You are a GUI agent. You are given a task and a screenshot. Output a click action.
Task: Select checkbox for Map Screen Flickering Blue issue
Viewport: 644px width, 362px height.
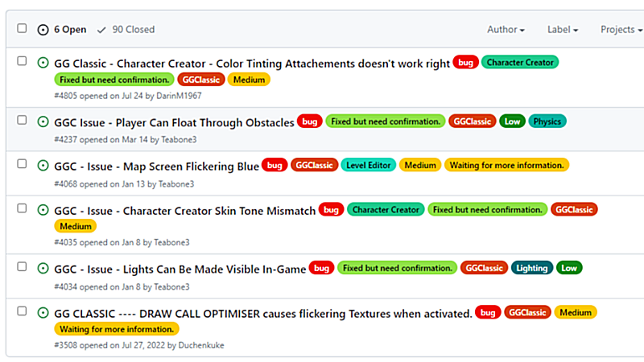22,164
